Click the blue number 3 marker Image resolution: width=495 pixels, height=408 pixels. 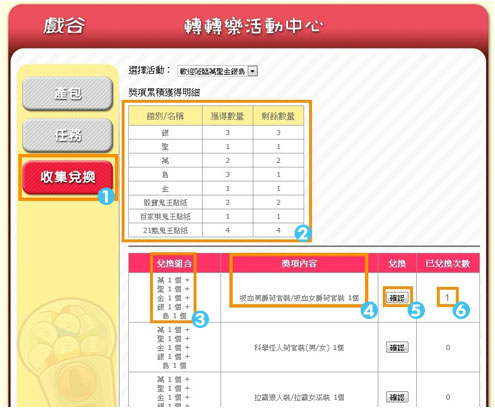tap(200, 319)
